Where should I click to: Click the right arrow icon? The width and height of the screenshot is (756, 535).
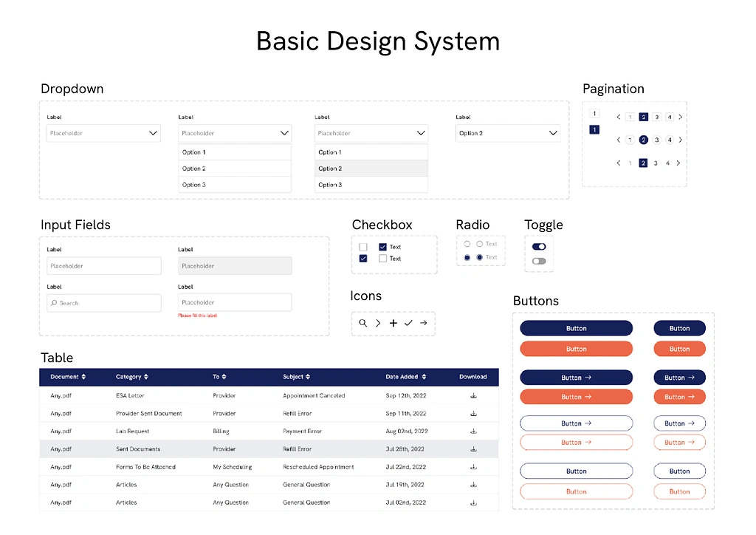coord(423,323)
